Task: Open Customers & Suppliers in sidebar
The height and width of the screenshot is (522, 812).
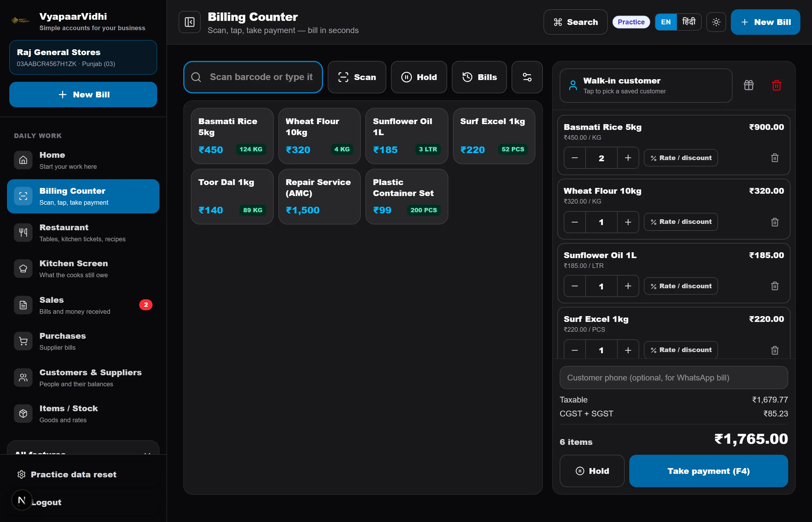Action: point(83,378)
